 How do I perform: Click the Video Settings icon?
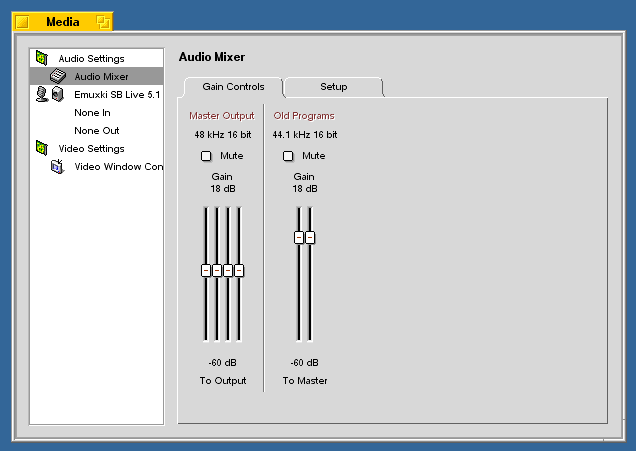(41, 149)
